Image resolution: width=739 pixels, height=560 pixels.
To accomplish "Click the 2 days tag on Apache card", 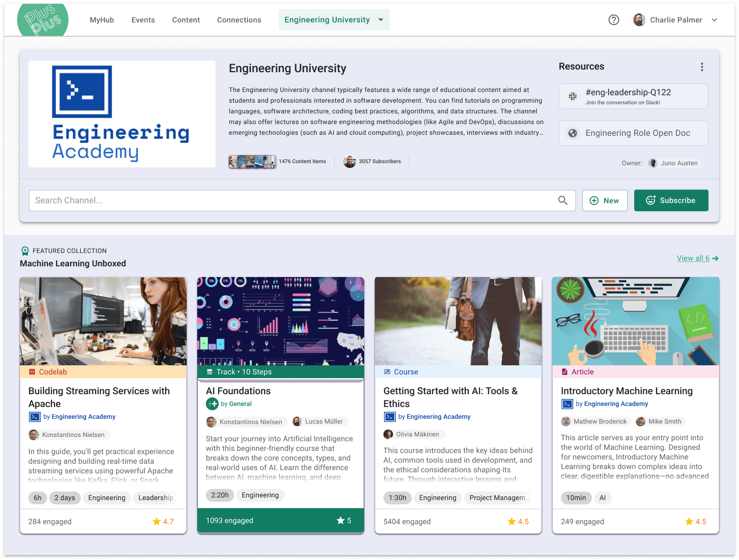I will pos(65,498).
